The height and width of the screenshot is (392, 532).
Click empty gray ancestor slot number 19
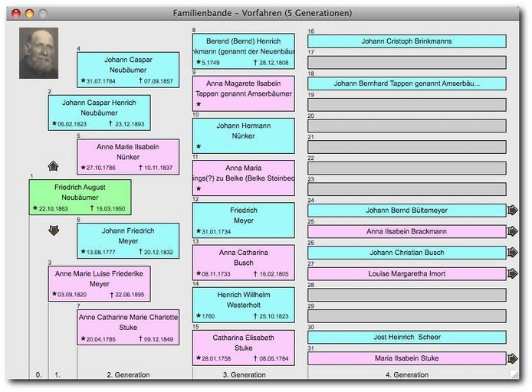point(407,105)
